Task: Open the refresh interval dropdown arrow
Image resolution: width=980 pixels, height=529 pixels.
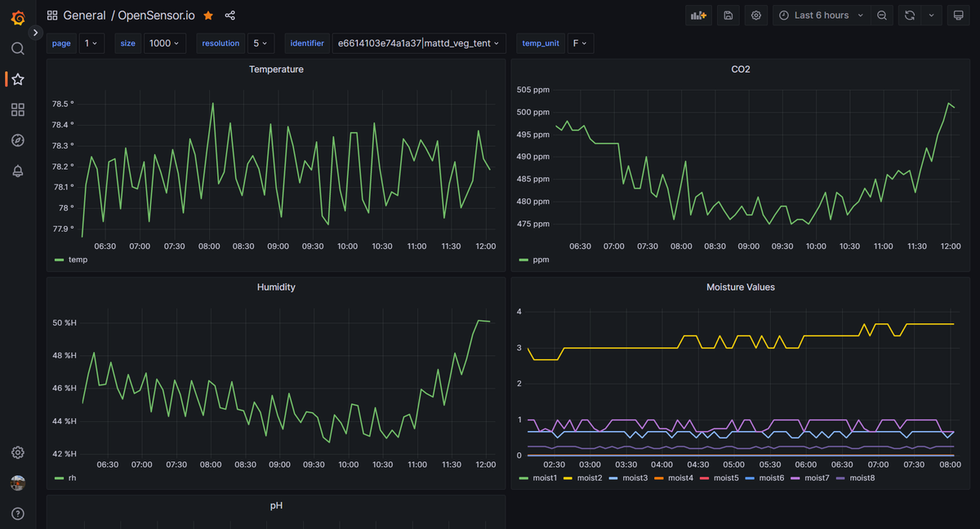Action: [x=931, y=16]
